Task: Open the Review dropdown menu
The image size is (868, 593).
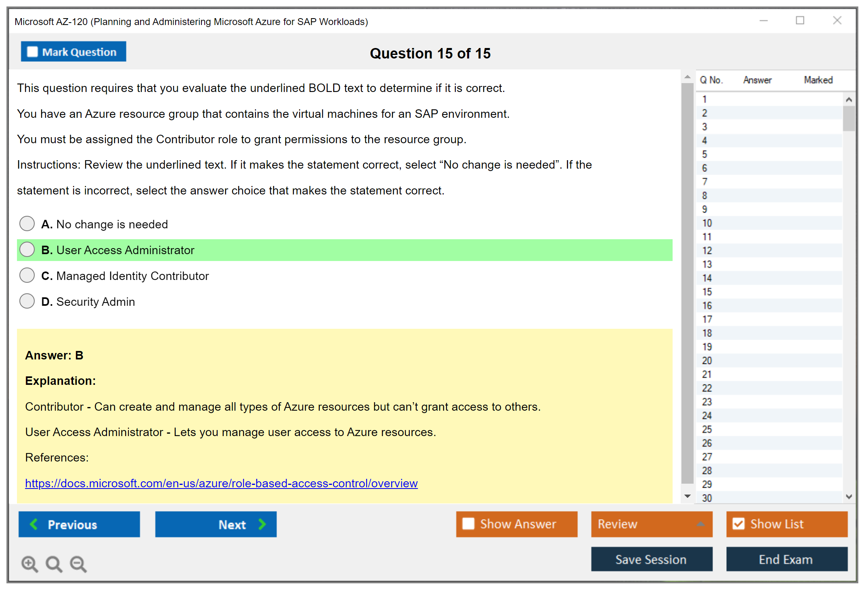Action: point(651,524)
